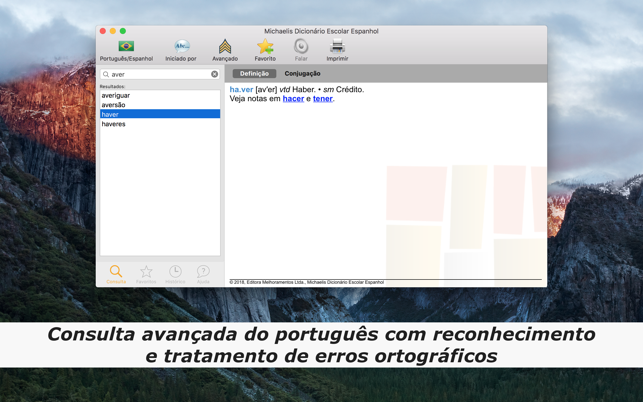Add word to Favorito star icon
Viewport: 643px width, 402px height.
point(265,46)
